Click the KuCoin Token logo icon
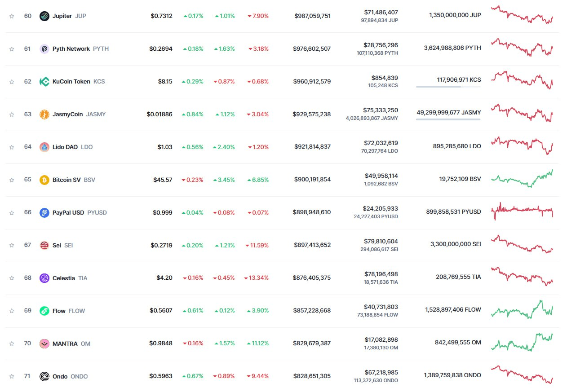This screenshot has width=567, height=392. (x=44, y=82)
